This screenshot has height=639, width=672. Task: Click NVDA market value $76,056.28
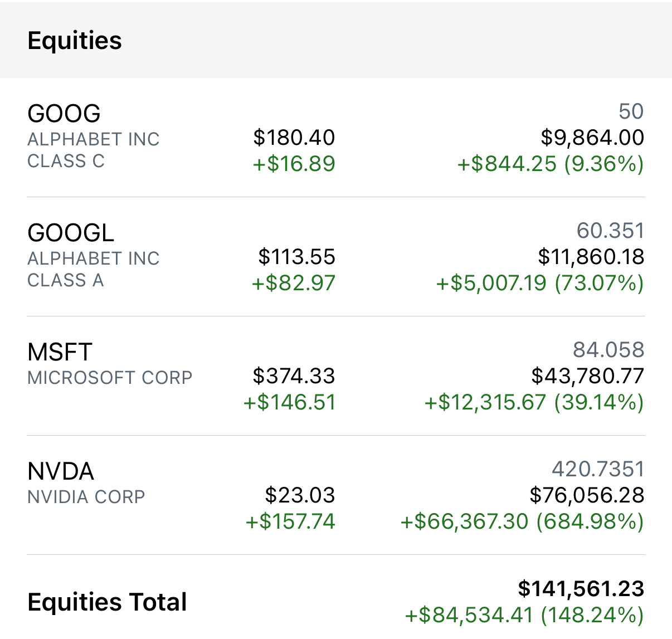click(587, 495)
